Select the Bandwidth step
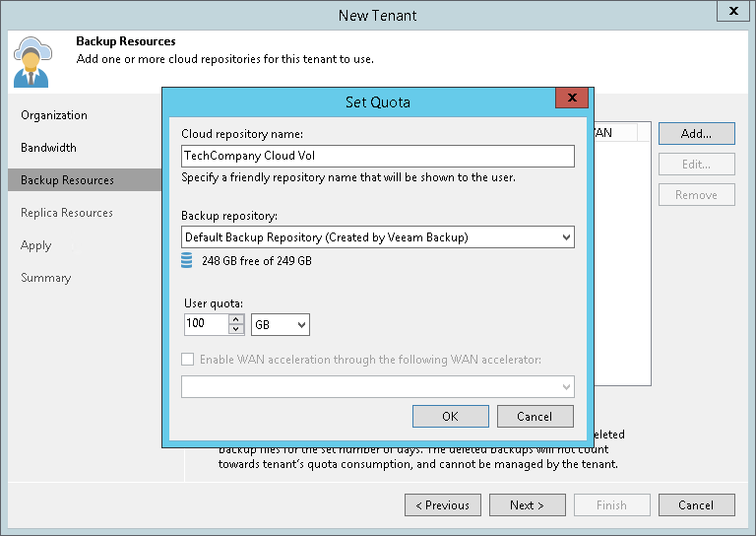Image resolution: width=756 pixels, height=536 pixels. coord(48,148)
